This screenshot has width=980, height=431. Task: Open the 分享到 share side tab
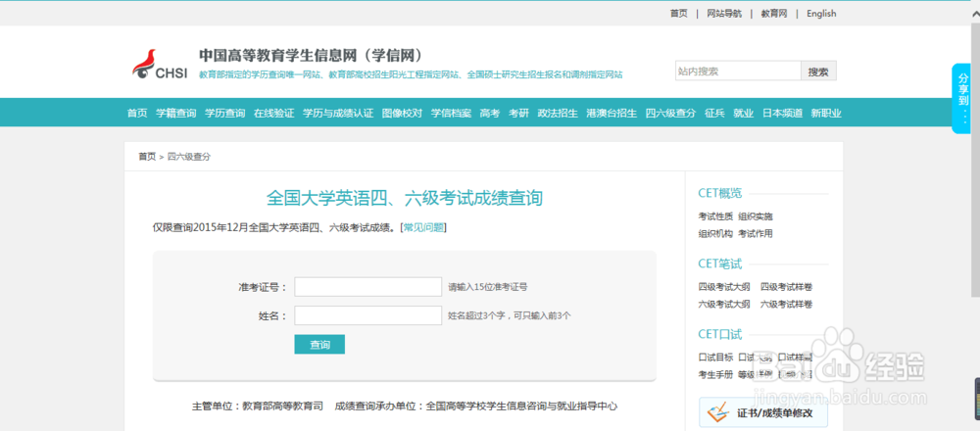[x=963, y=98]
